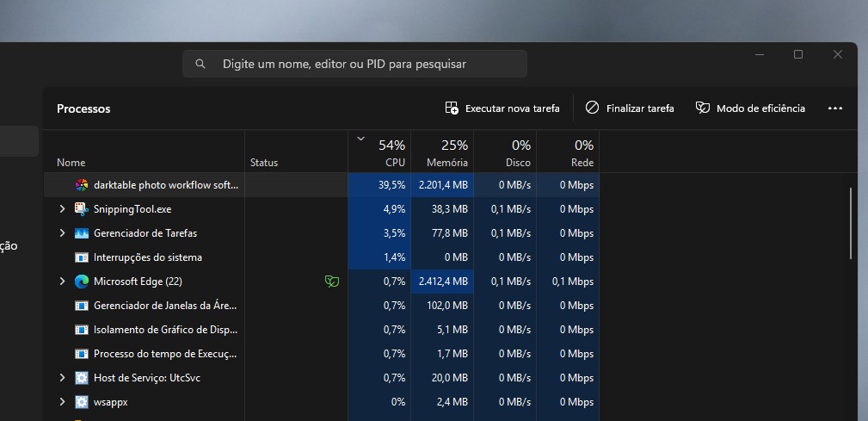Expand the Host de Serviço: UtcSvc group
This screenshot has height=421, width=868.
pyautogui.click(x=62, y=378)
